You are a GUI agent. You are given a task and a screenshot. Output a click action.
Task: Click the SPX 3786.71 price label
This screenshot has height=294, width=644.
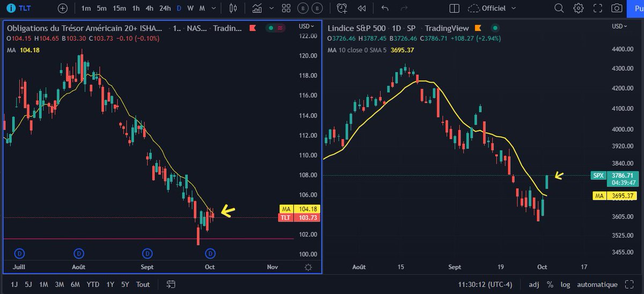(615, 178)
